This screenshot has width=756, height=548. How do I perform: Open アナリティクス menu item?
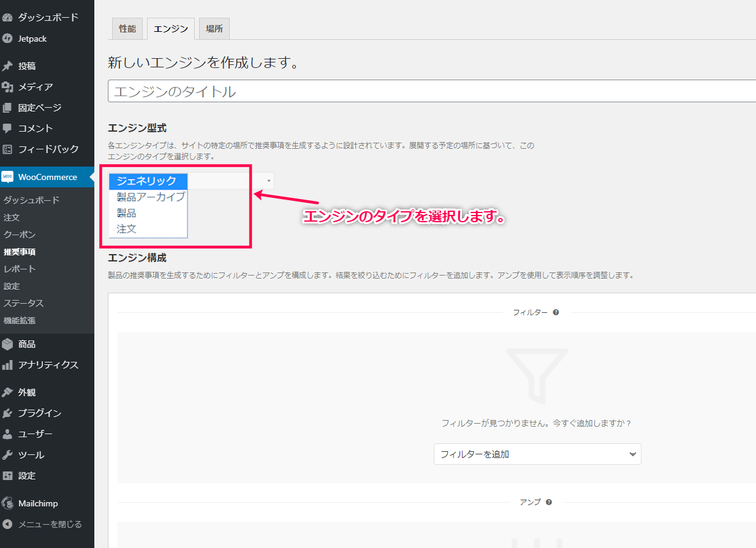(48, 365)
